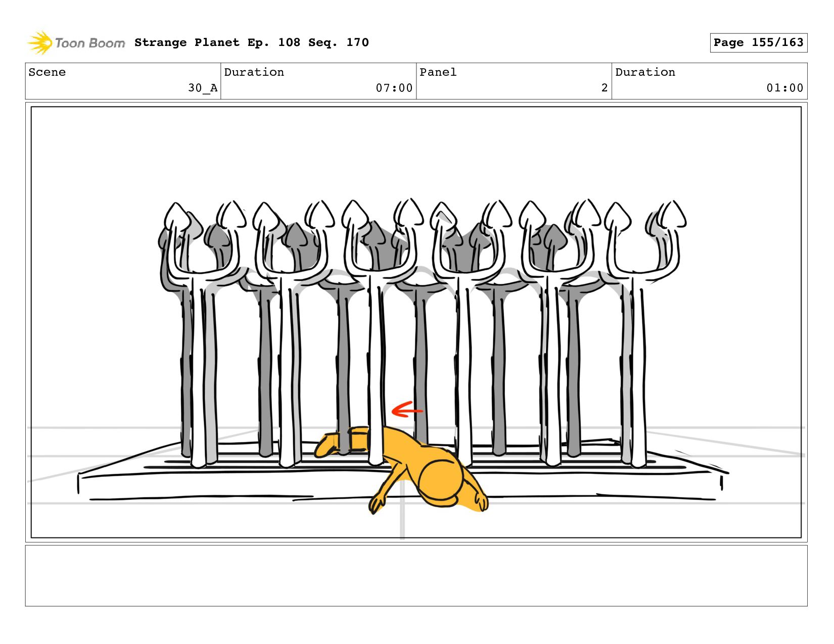834x644 pixels.
Task: Click the panel duration value '01:00'
Action: [x=785, y=88]
